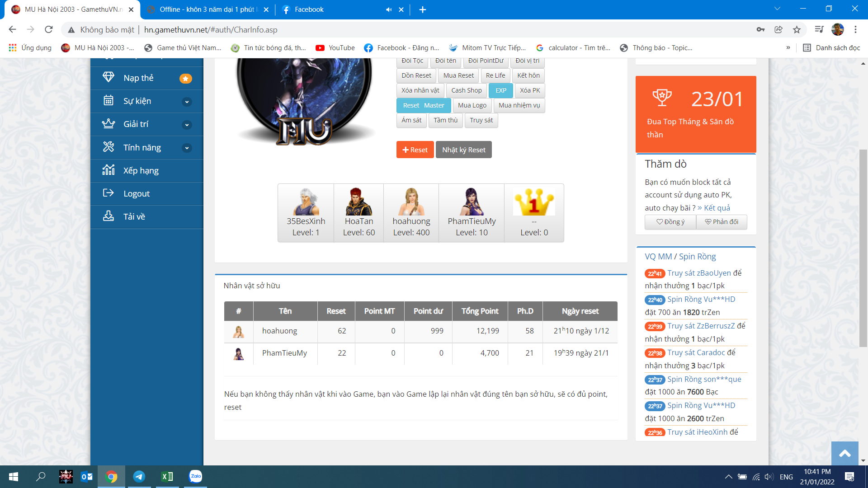Vote Đồng ý in the poll
Image resolution: width=868 pixels, height=488 pixels.
tap(670, 222)
